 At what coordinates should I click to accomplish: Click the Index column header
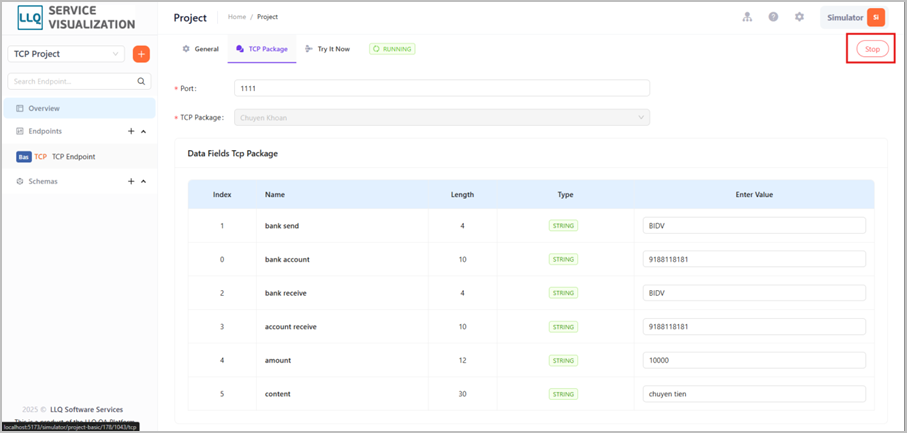tap(222, 195)
